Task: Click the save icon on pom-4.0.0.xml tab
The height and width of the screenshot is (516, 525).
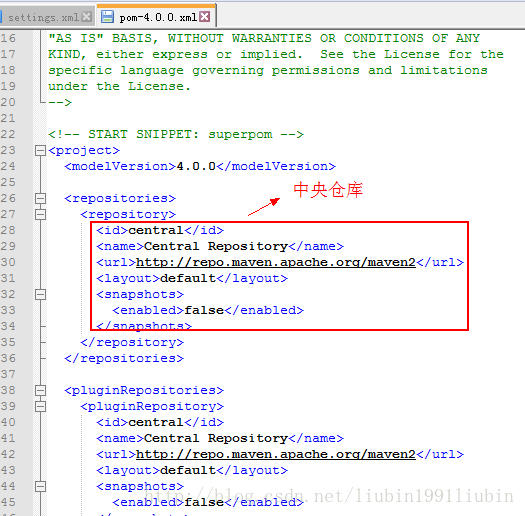Action: tap(107, 16)
